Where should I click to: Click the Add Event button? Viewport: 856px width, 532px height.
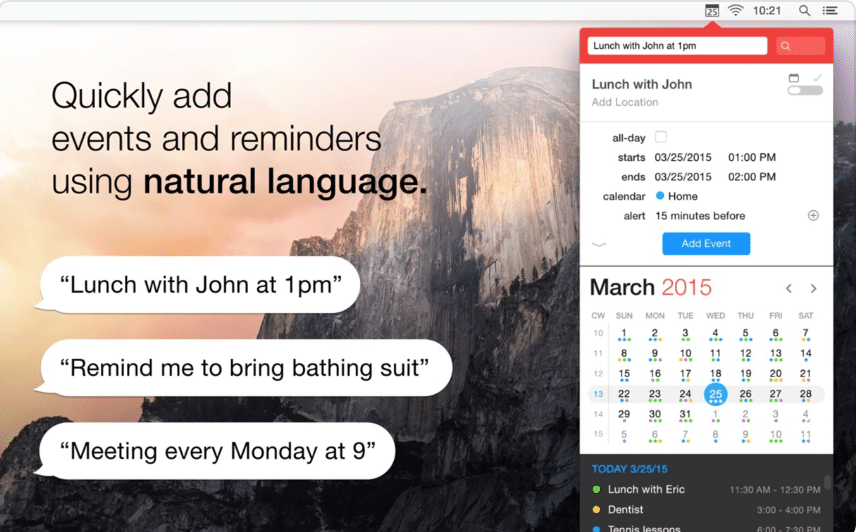[706, 243]
